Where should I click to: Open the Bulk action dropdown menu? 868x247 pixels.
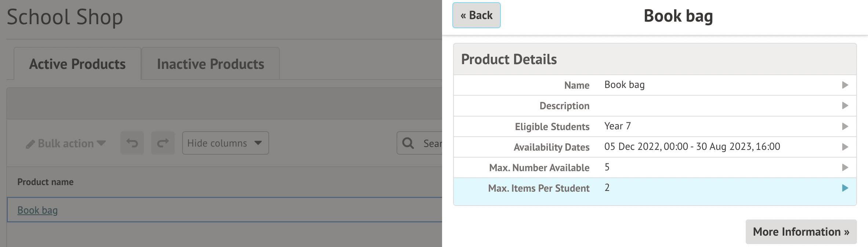click(66, 143)
